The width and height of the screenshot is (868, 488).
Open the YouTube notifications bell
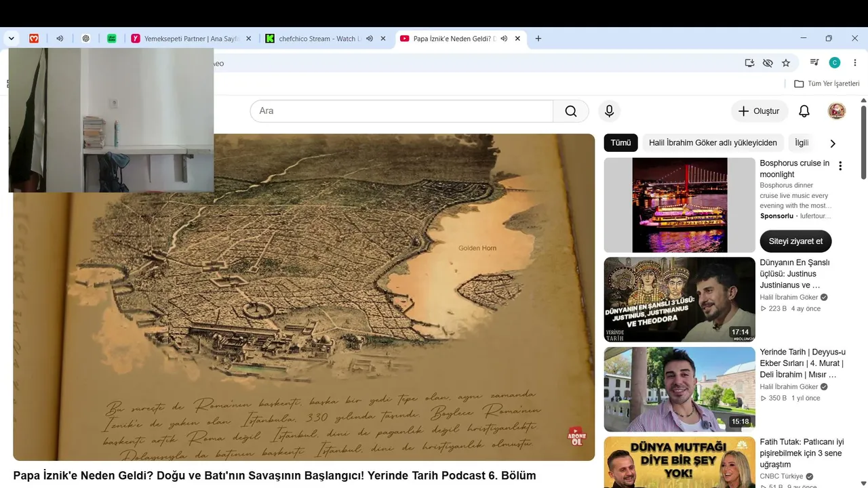pos(804,111)
